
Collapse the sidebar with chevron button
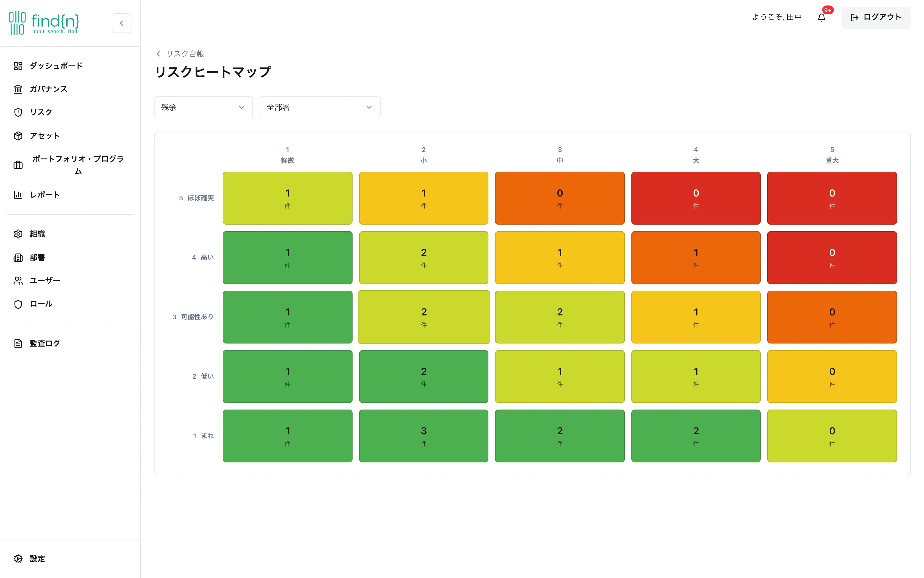coord(122,23)
